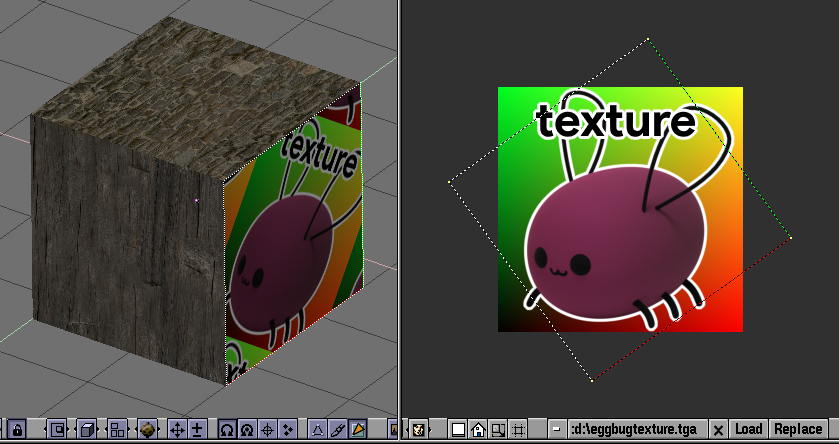This screenshot has width=839, height=444.
Task: Click the four-arrow move view icon
Action: coord(177,429)
